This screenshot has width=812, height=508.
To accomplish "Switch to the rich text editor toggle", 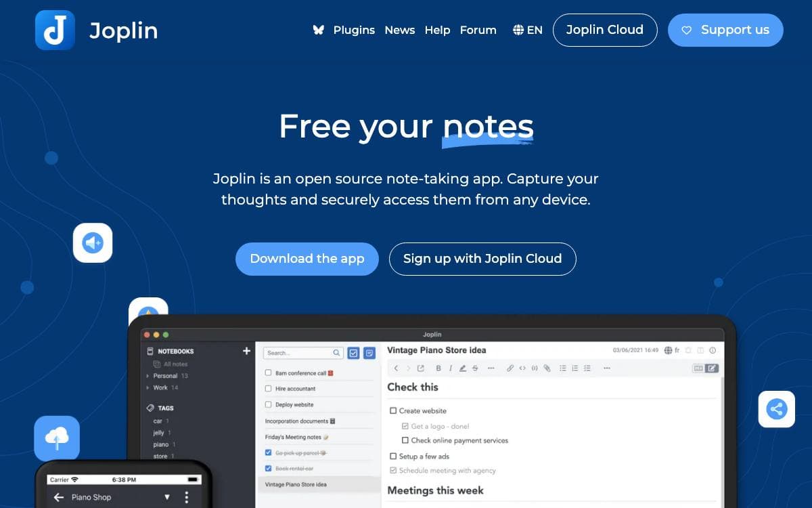I will (x=712, y=368).
